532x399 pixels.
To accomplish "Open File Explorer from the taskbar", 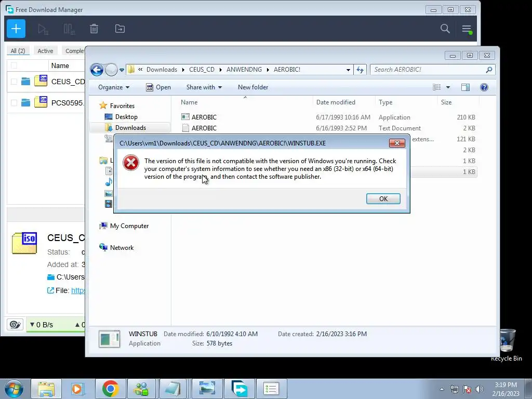I will pyautogui.click(x=46, y=389).
